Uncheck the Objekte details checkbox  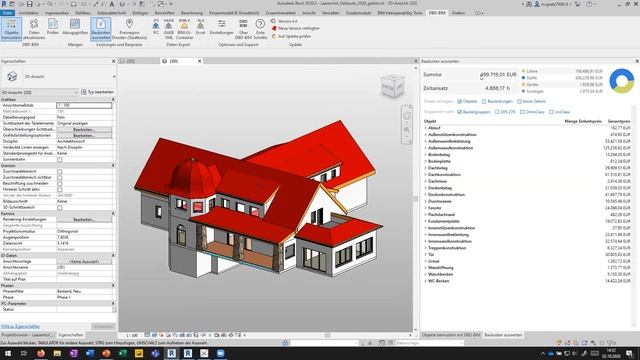460,101
